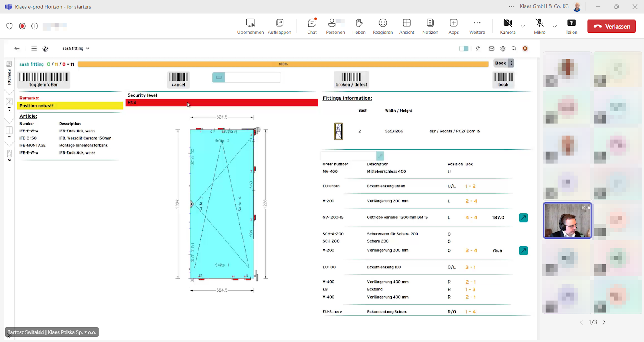The image size is (644, 342).
Task: Open the hamburger menu icon
Action: click(34, 49)
